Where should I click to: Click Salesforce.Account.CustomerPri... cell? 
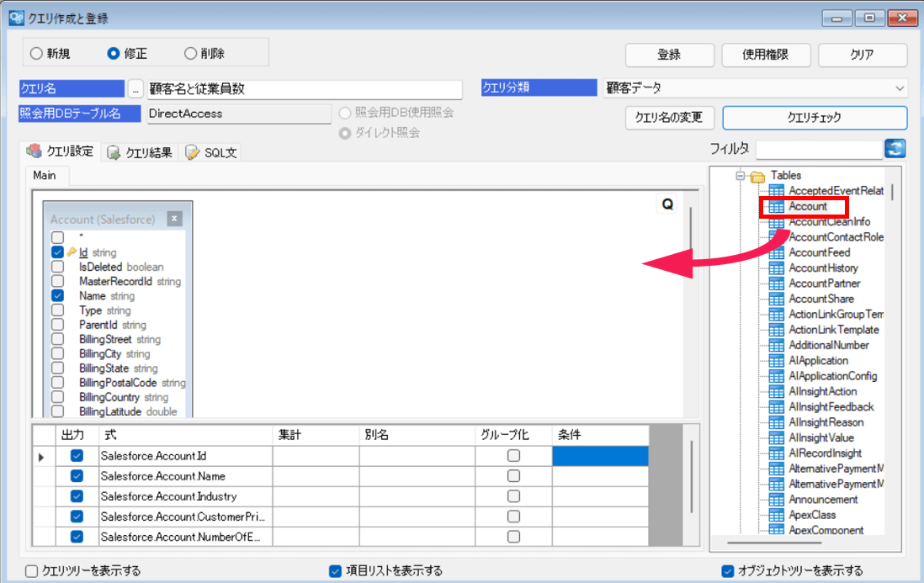185,517
